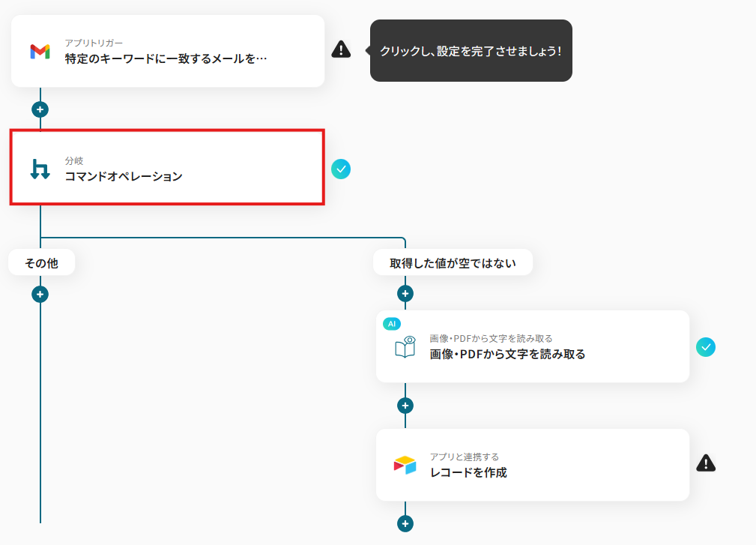Click the Airtable icon in レコードを作成 card
The width and height of the screenshot is (756, 545).
(x=405, y=465)
